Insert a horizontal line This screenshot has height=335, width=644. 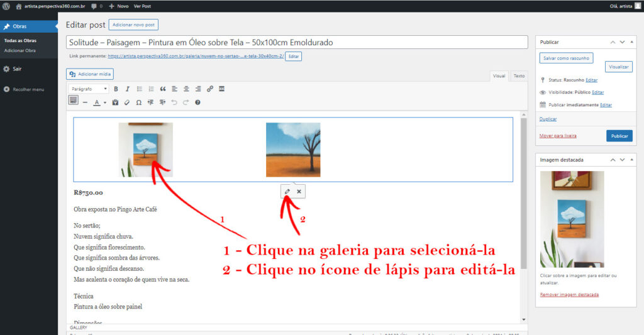pos(85,102)
